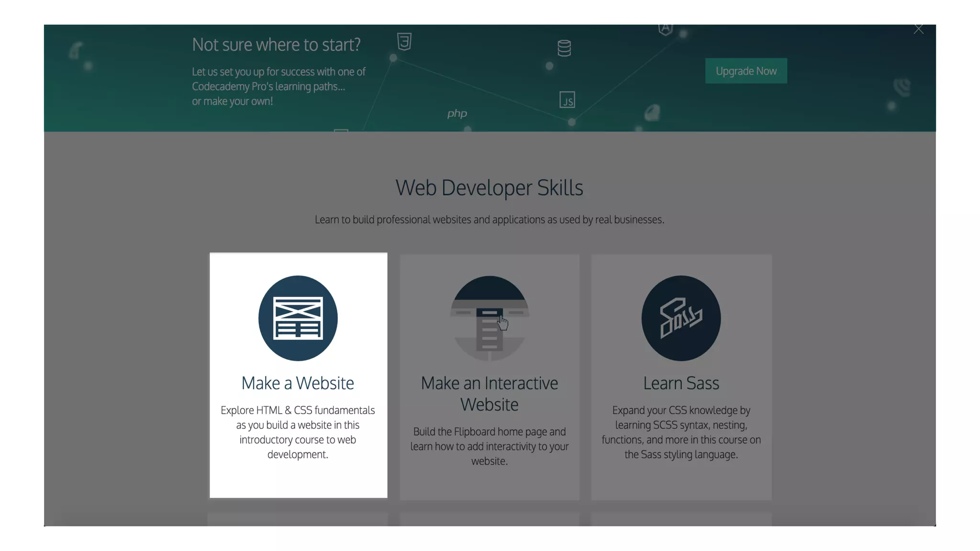The width and height of the screenshot is (980, 551).
Task: Close the banner with the X icon
Action: tap(918, 29)
